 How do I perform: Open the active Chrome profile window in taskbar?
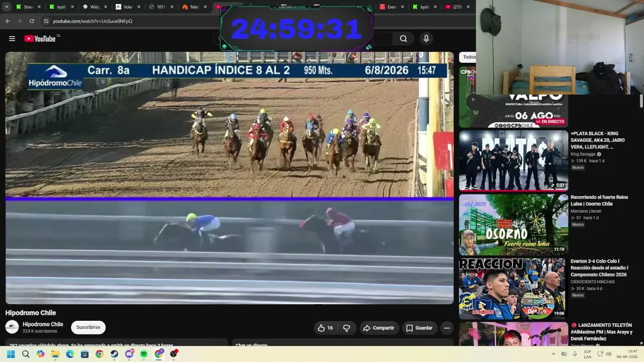[x=159, y=354]
